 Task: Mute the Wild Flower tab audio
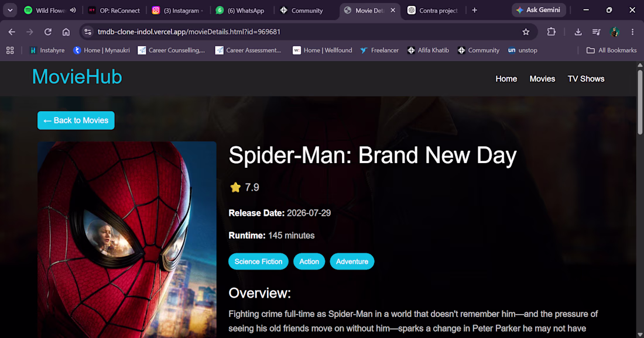pos(73,11)
